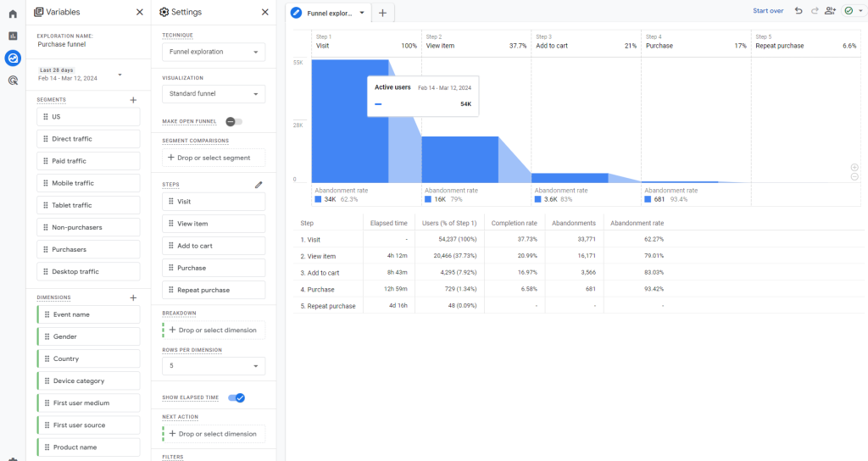Open the Funnel exploration technique dropdown
This screenshot has width=868, height=461.
[214, 52]
